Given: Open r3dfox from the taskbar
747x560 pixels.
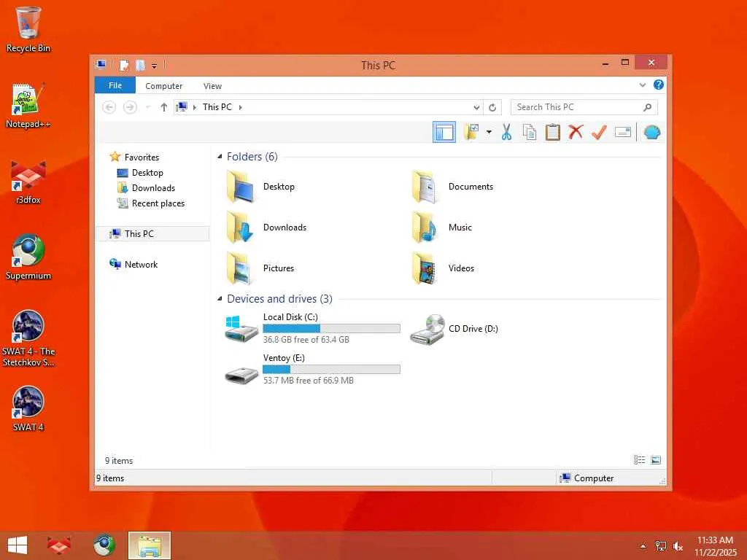Looking at the screenshot, I should tap(59, 545).
